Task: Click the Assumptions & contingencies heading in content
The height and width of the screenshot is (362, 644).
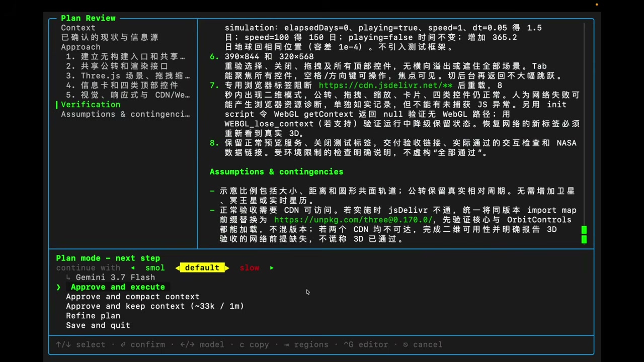Action: click(276, 172)
